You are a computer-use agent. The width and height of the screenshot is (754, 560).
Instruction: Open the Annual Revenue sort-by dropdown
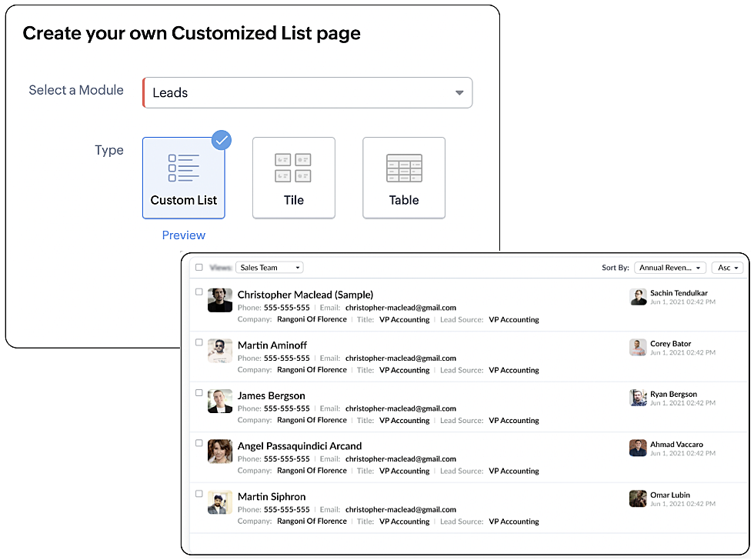click(x=669, y=268)
